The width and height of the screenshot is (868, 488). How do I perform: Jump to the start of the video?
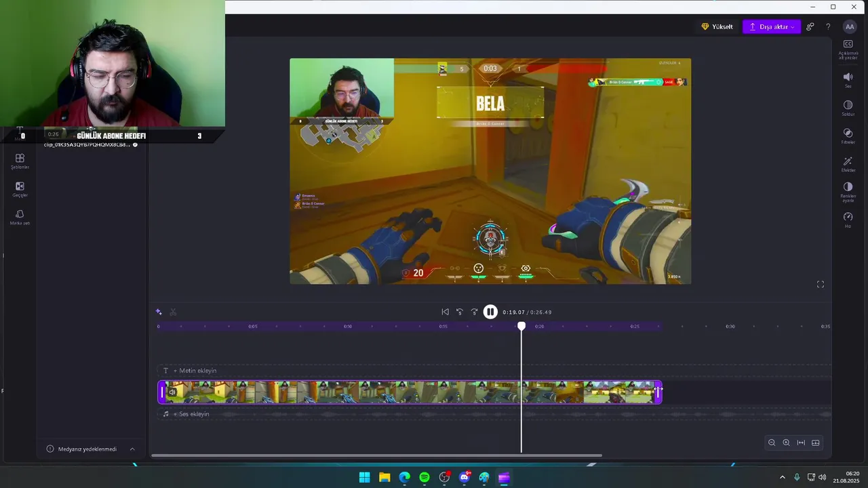point(445,312)
